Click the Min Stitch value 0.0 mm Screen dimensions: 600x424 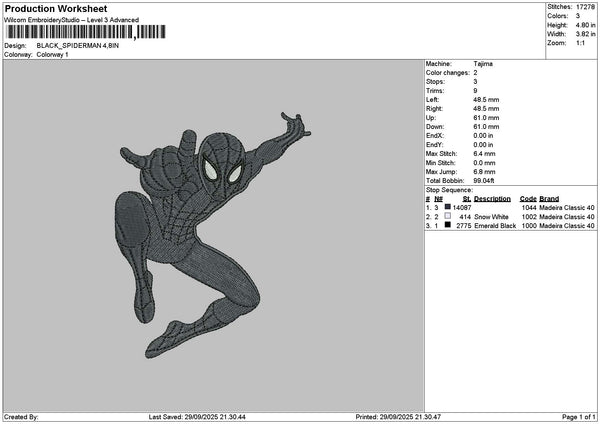484,163
